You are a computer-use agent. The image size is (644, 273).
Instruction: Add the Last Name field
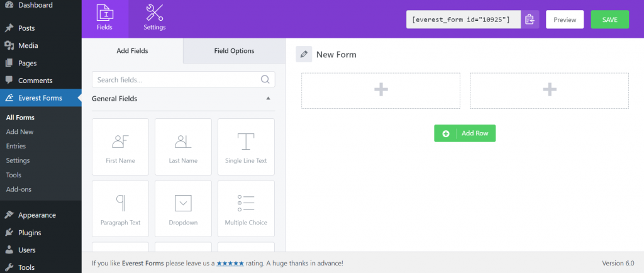click(x=183, y=147)
